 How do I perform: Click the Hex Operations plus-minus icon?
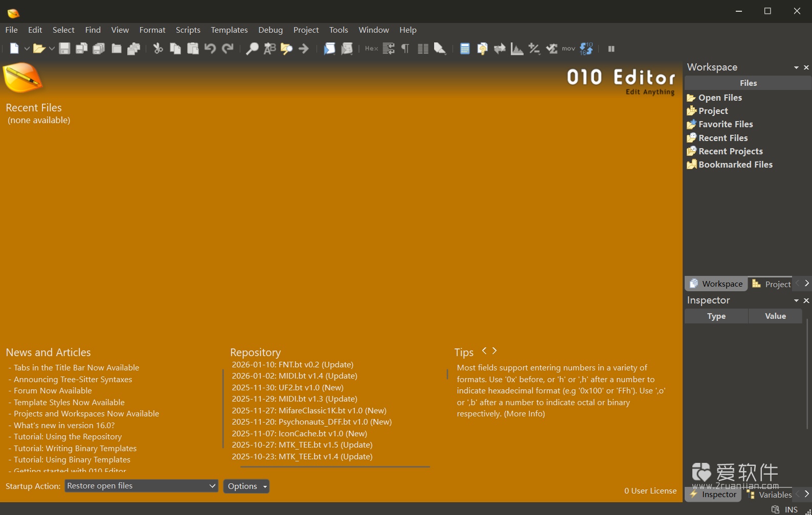click(534, 49)
